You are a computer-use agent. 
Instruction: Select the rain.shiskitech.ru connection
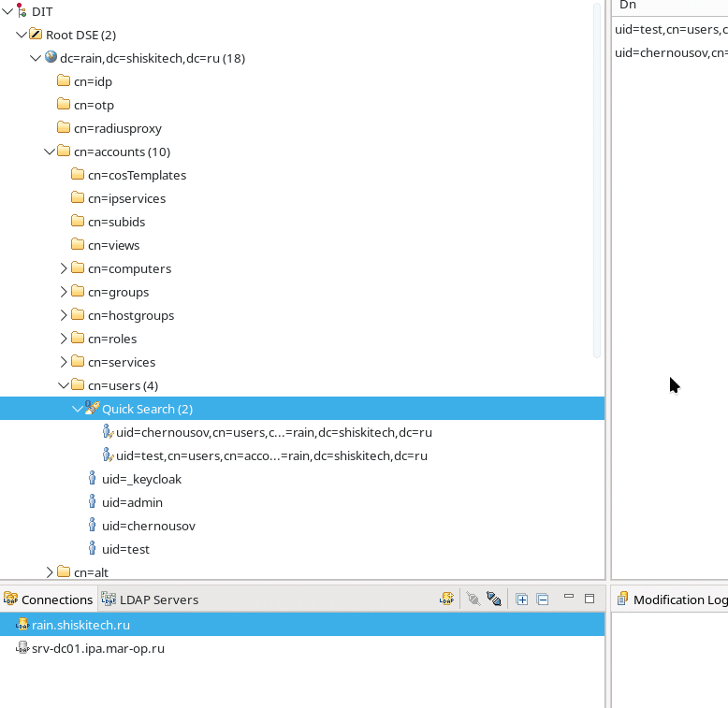point(302,625)
